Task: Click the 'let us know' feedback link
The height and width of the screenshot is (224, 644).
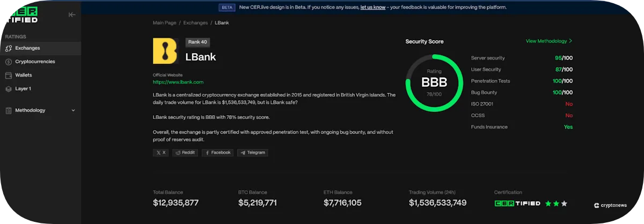Action: tap(372, 8)
